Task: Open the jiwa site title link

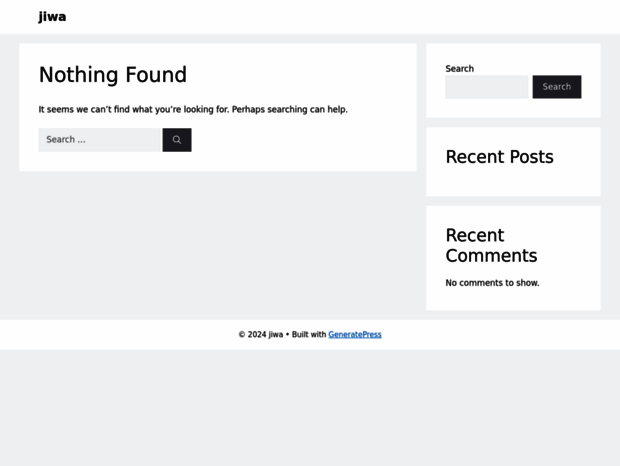Action: point(52,17)
